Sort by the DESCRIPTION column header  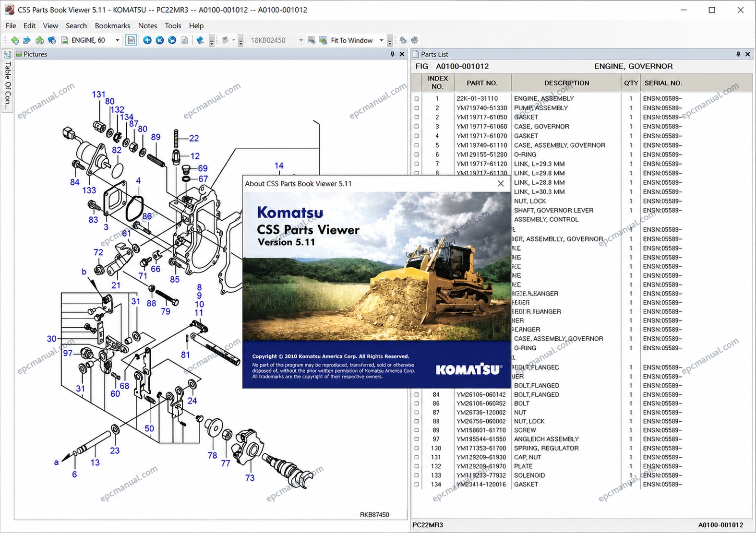tap(566, 83)
